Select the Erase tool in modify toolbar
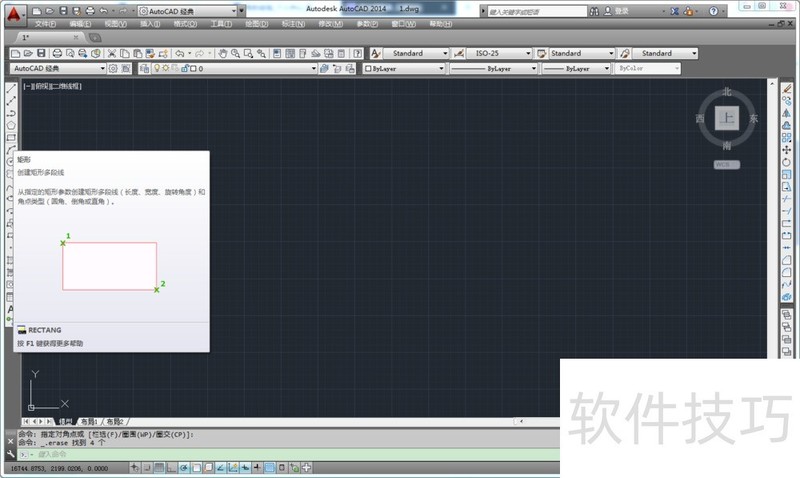 [787, 89]
